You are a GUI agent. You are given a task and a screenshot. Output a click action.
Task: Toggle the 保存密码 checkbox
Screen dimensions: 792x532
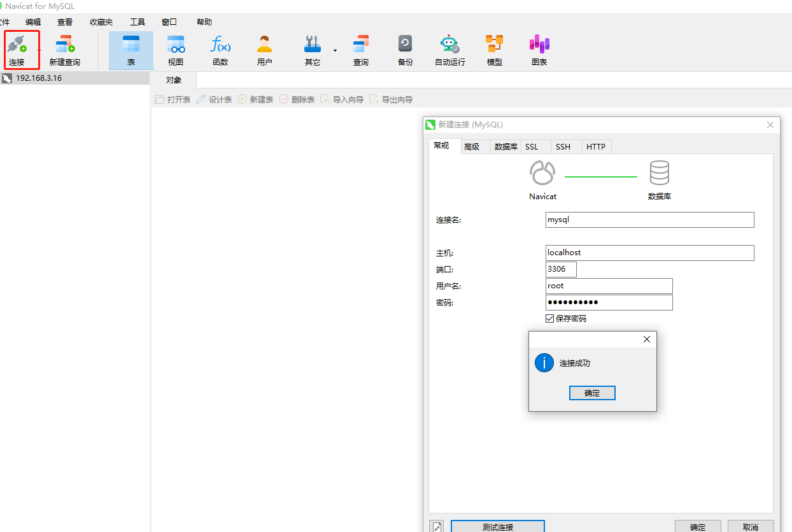point(550,319)
